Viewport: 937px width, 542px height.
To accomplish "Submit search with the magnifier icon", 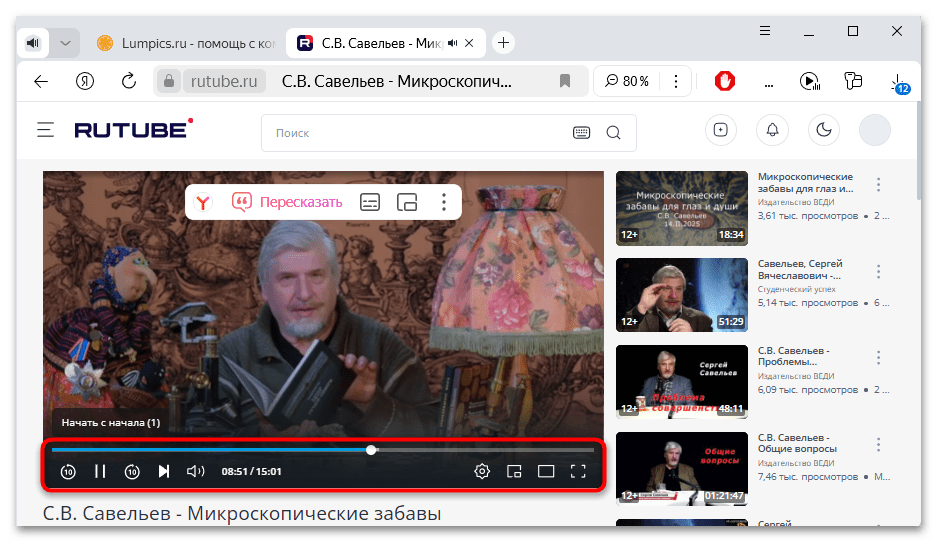I will click(614, 133).
